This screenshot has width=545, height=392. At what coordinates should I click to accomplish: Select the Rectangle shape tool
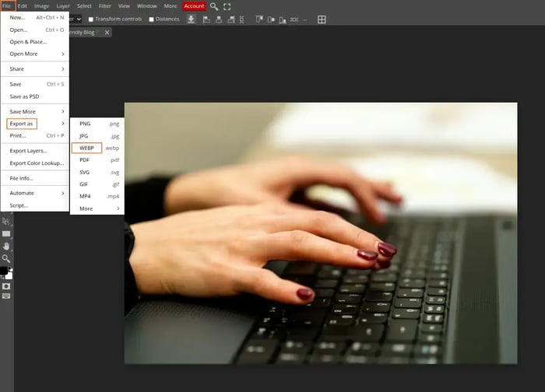pyautogui.click(x=6, y=233)
